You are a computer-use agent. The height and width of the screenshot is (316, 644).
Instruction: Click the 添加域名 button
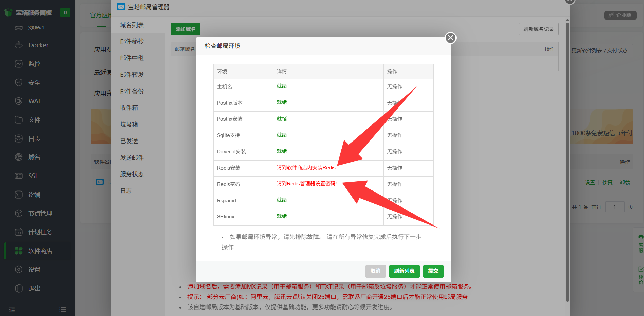[185, 29]
